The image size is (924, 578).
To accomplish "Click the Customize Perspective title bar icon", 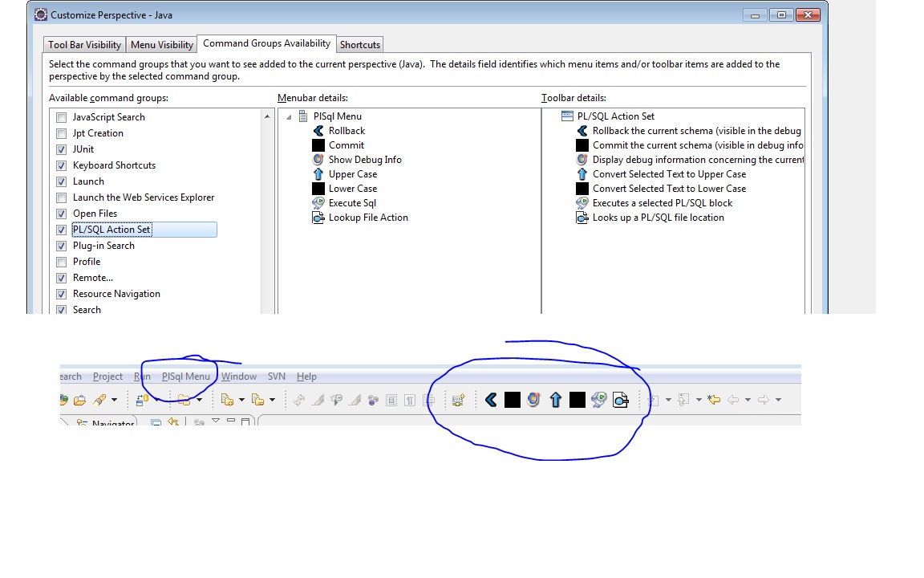I will (x=41, y=14).
